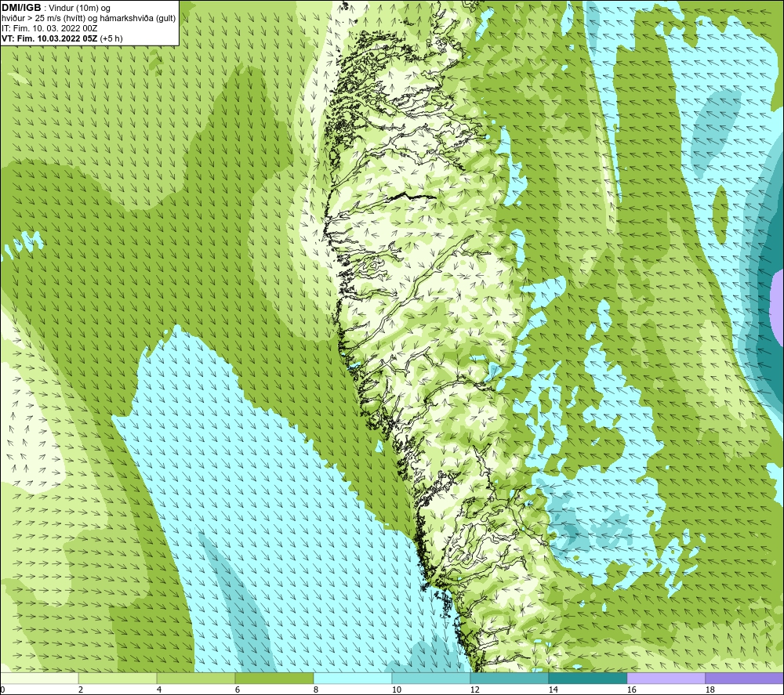
Task: Click the 'IT: Fim. 10. 03. 2022 00Z' line
Action: [x=49, y=28]
